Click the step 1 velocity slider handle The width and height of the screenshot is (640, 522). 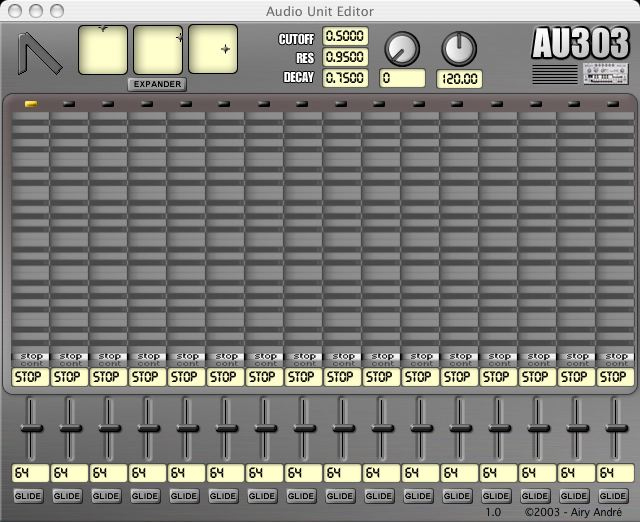31,428
